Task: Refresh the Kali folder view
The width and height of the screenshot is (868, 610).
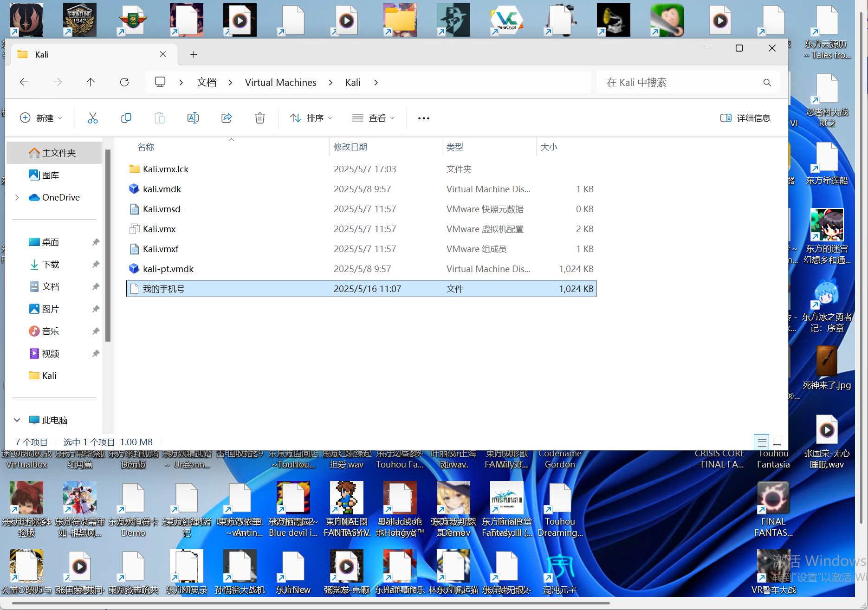Action: (x=124, y=82)
